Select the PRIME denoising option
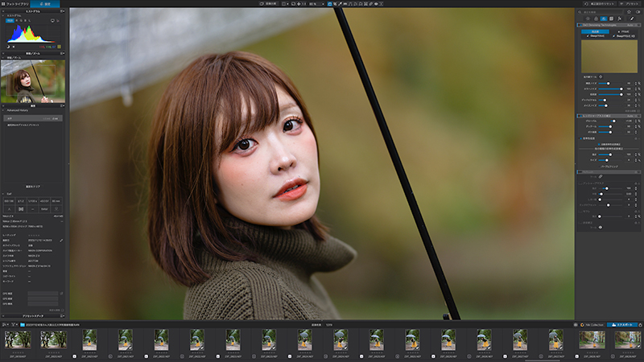 click(623, 31)
